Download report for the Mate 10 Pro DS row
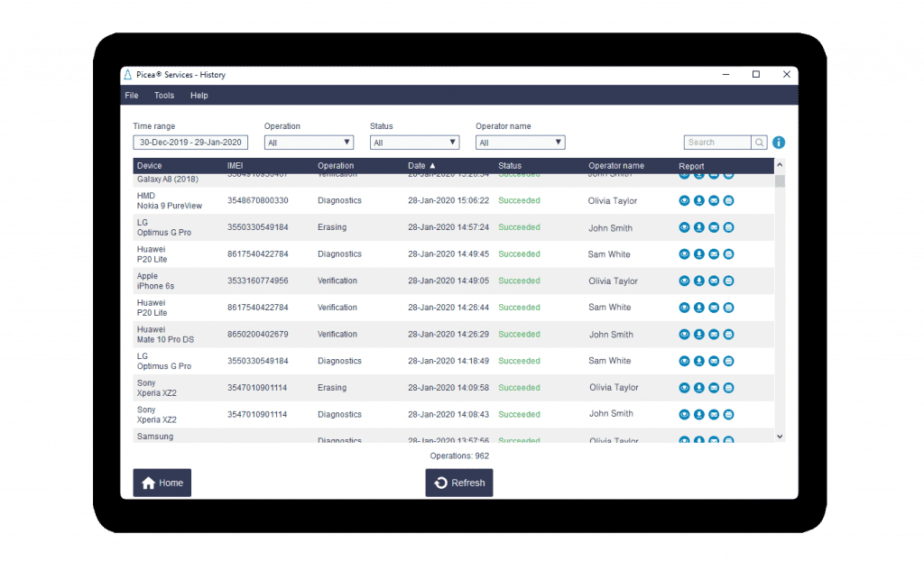Screen dimensions: 924x571 (x=699, y=334)
